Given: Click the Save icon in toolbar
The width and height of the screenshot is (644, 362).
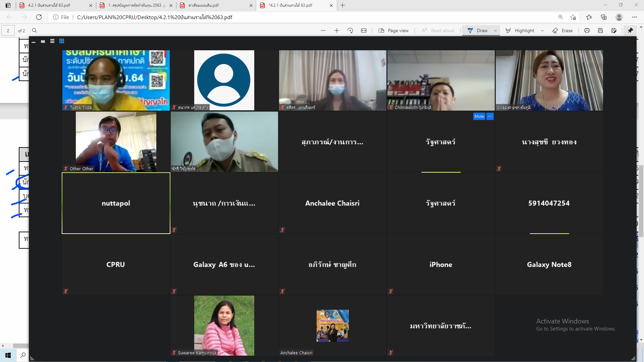Looking at the screenshot, I should (600, 31).
